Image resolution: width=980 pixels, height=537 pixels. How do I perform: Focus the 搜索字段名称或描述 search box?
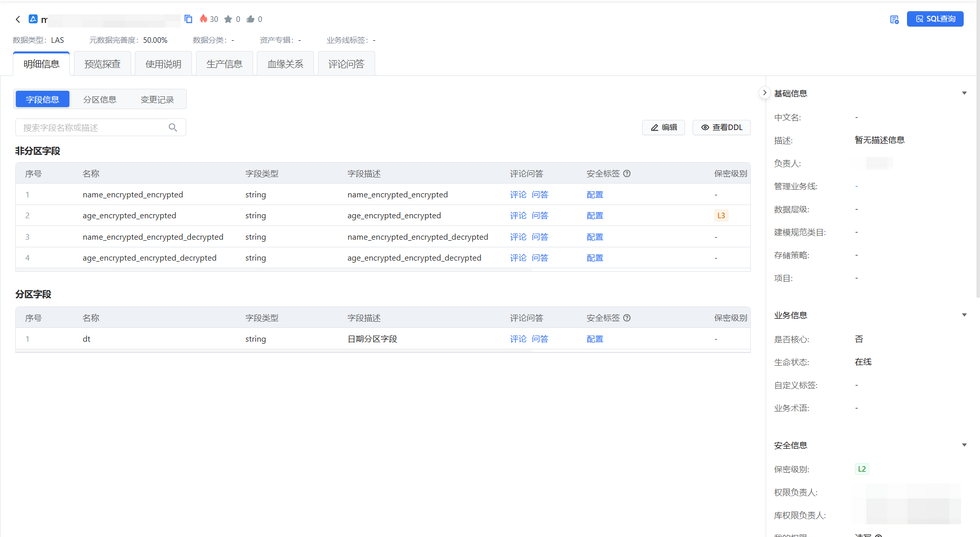[92, 127]
